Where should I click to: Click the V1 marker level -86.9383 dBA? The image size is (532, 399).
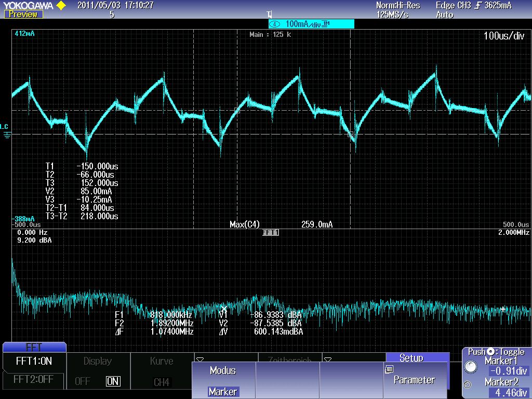(x=276, y=315)
